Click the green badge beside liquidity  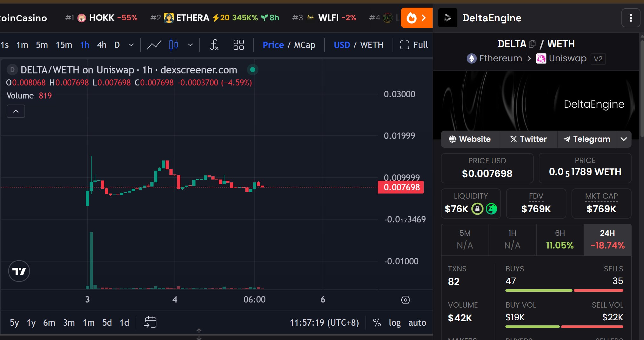[x=491, y=209]
